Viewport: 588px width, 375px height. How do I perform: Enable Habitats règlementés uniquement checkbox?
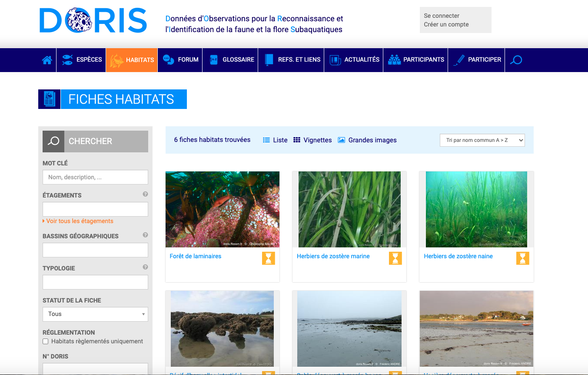pos(46,342)
